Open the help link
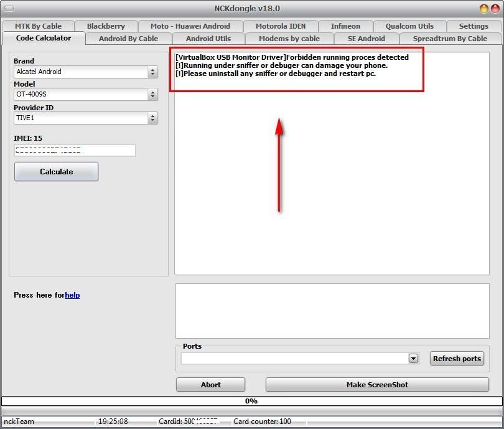Viewport: 504px width, 429px height. coord(72,295)
